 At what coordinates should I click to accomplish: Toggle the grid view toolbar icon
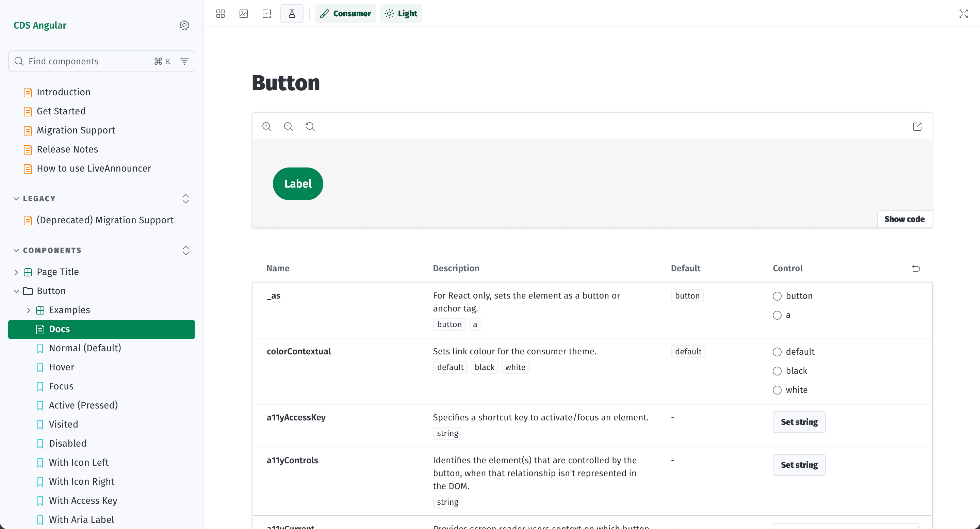[x=220, y=14]
